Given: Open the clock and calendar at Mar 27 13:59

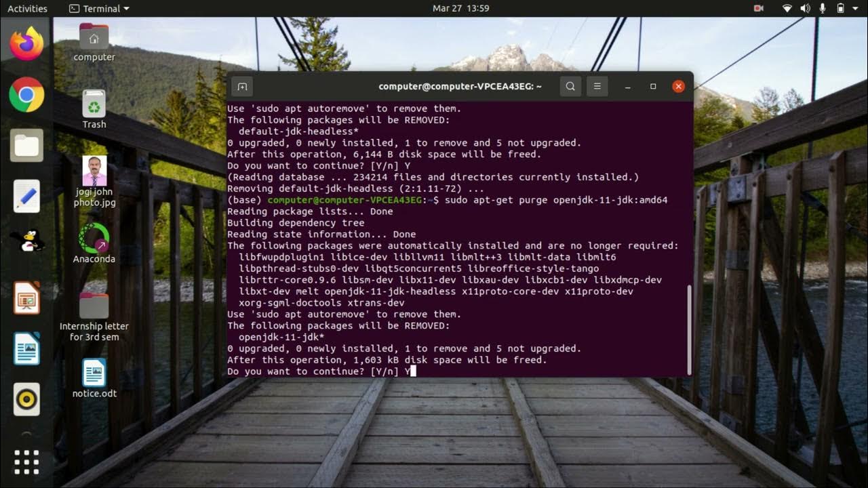Looking at the screenshot, I should pos(460,9).
